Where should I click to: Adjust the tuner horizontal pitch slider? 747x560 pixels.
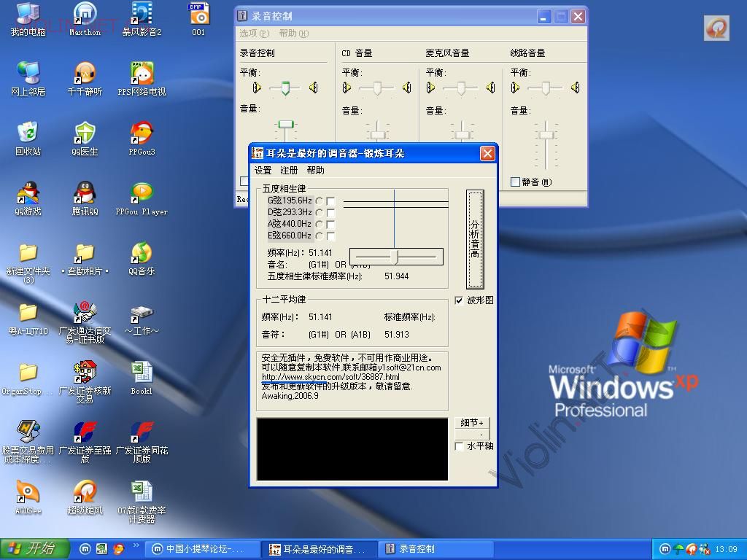tap(395, 257)
